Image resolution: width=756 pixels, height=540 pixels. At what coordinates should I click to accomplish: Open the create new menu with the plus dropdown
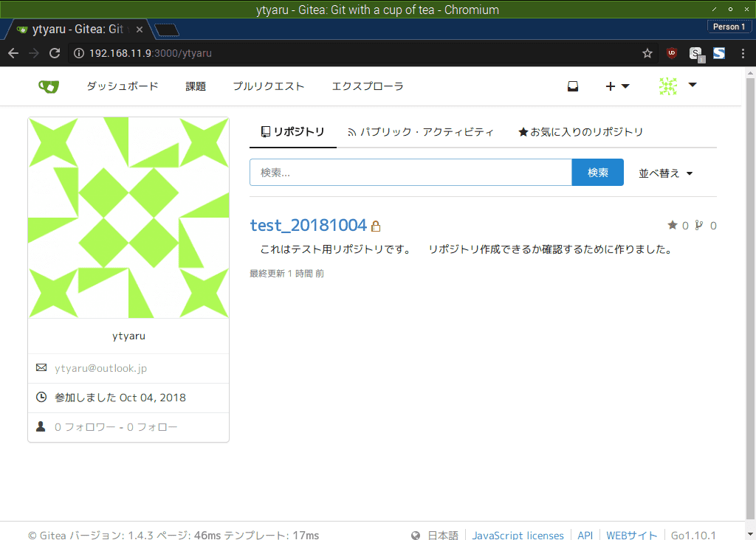click(x=618, y=86)
